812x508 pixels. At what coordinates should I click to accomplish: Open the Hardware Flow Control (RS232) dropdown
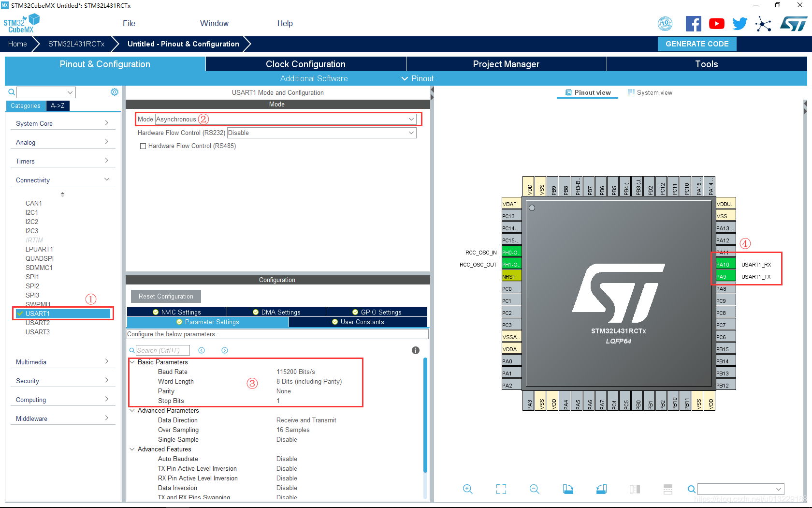(321, 133)
